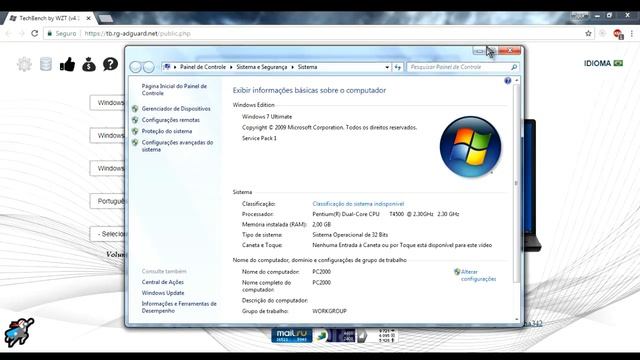
Task: Open Central de Ações link
Action: pos(163,282)
